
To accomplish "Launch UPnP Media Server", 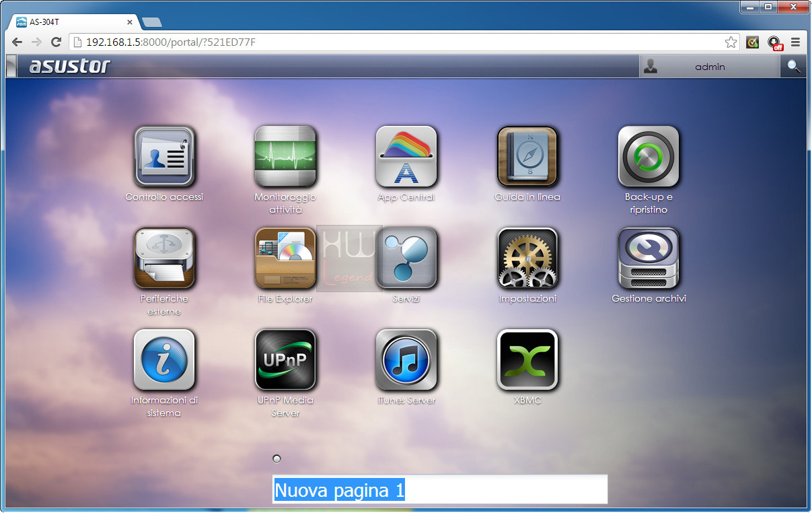I will coord(285,360).
